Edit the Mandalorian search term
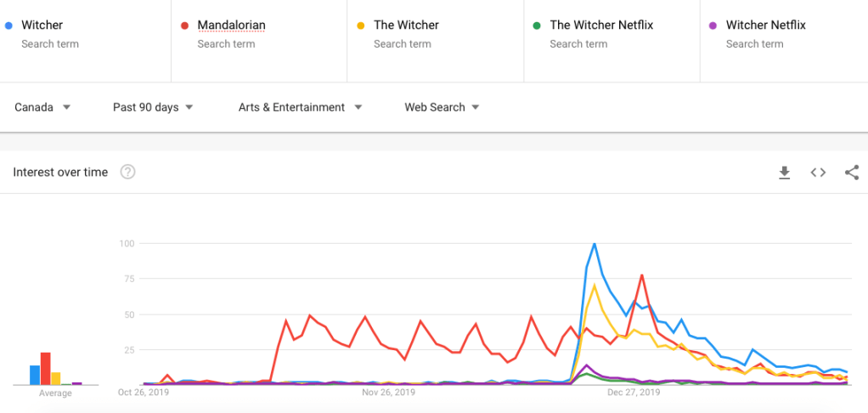The width and height of the screenshot is (868, 413). coord(231,25)
